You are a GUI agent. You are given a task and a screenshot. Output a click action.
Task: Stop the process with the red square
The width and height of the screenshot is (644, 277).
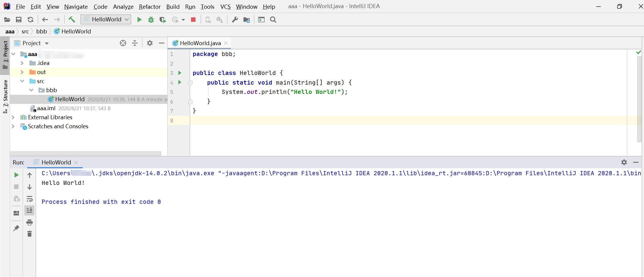tap(193, 20)
